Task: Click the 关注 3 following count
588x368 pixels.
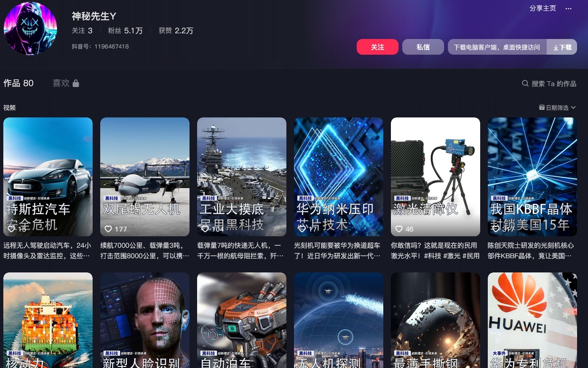Action: 82,31
